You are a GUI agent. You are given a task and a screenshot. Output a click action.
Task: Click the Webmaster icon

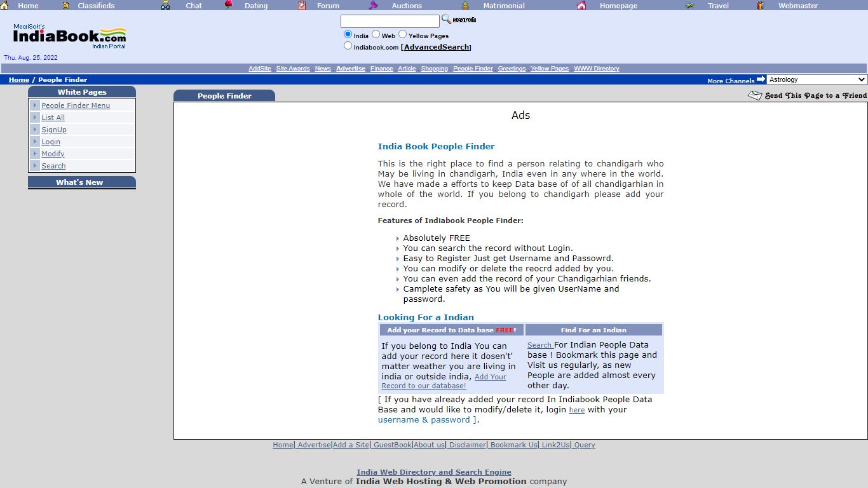coord(761,5)
